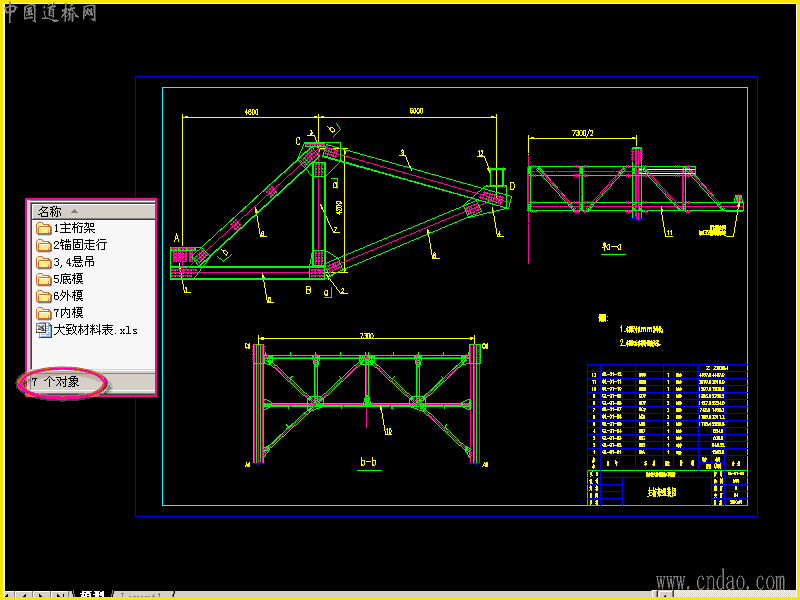
Task: Open the 2锚固走行 folder
Action: coord(72,245)
